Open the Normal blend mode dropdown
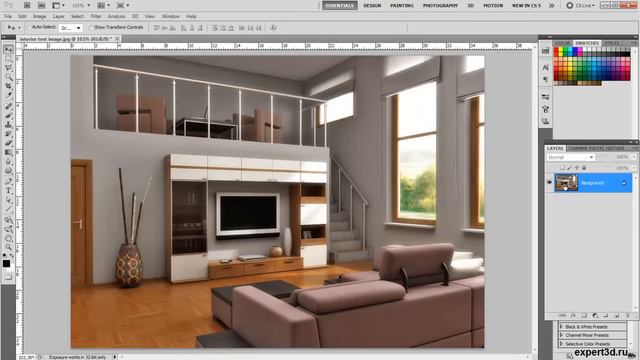The width and height of the screenshot is (640, 360). tap(570, 157)
